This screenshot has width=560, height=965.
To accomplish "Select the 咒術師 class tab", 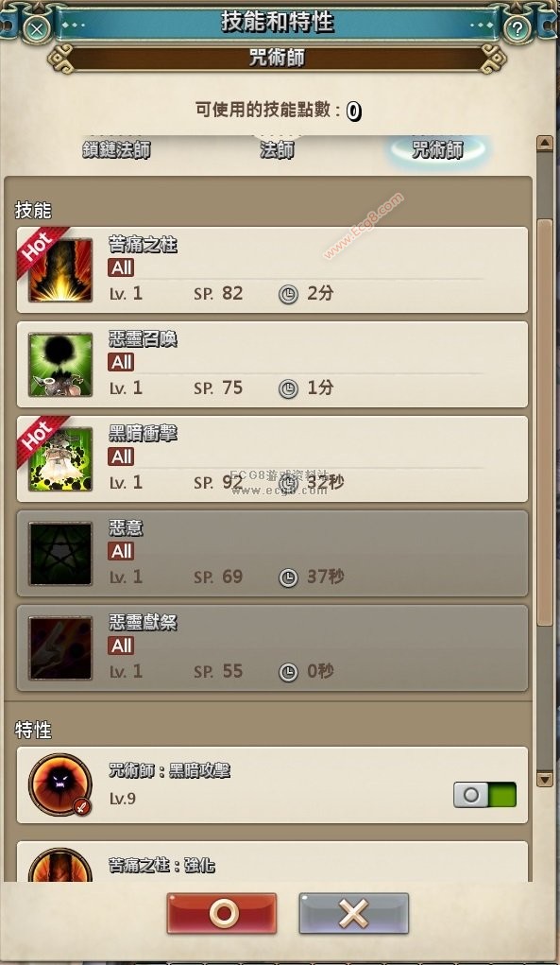I will tap(437, 149).
